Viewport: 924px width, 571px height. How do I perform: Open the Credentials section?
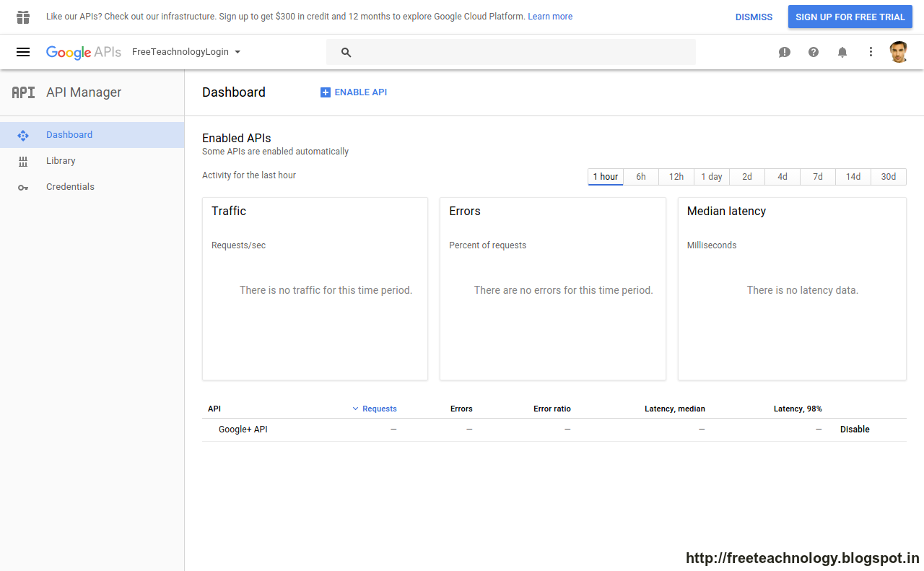[x=92, y=187]
